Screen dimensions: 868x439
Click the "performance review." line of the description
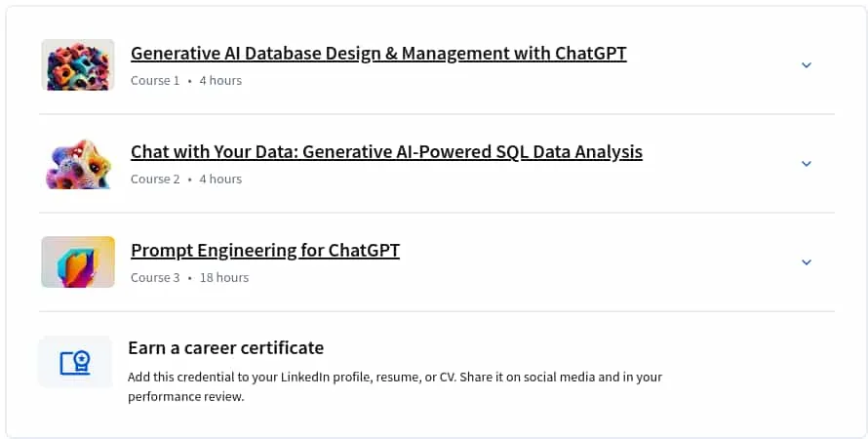pyautogui.click(x=186, y=397)
